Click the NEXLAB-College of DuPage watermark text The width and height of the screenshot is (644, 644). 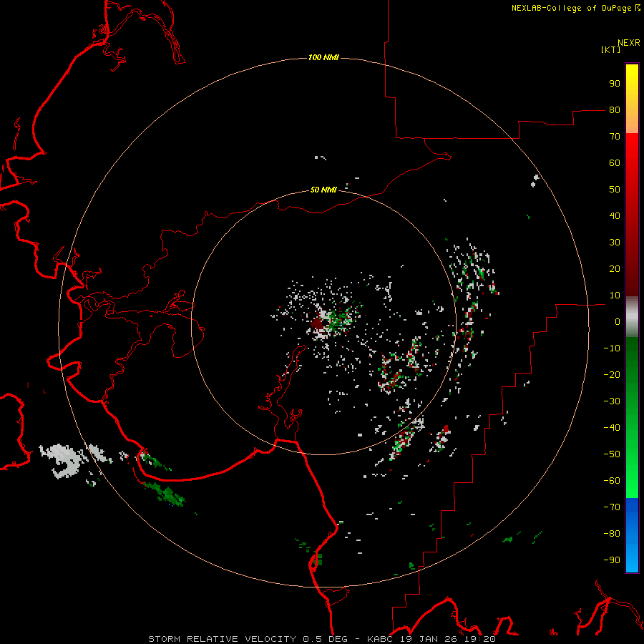[575, 8]
